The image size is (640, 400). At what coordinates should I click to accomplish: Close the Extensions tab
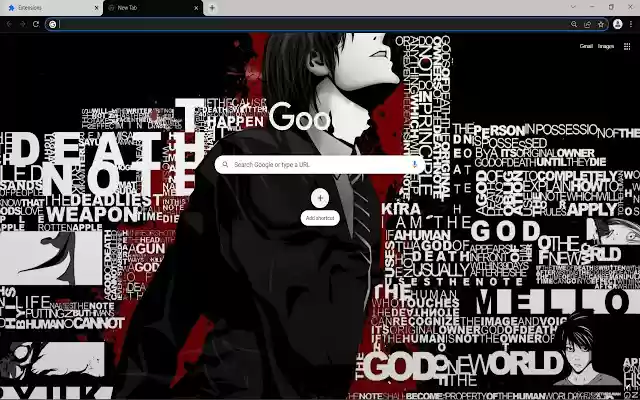(x=96, y=8)
